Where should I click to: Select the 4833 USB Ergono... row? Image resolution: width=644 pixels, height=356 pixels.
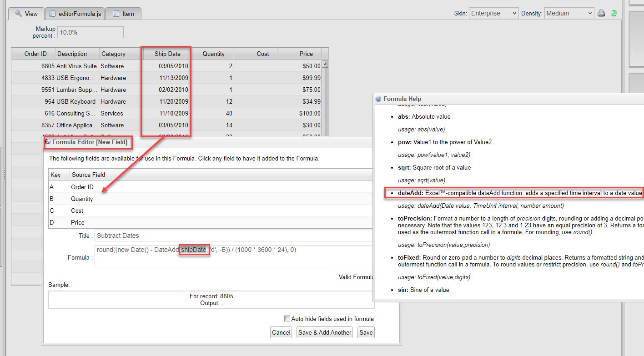[166, 78]
